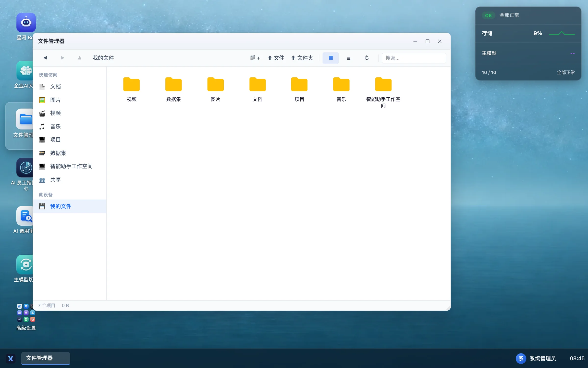This screenshot has width=588, height=368.
Task: Open 视频 in quick access sidebar
Action: coord(70,113)
